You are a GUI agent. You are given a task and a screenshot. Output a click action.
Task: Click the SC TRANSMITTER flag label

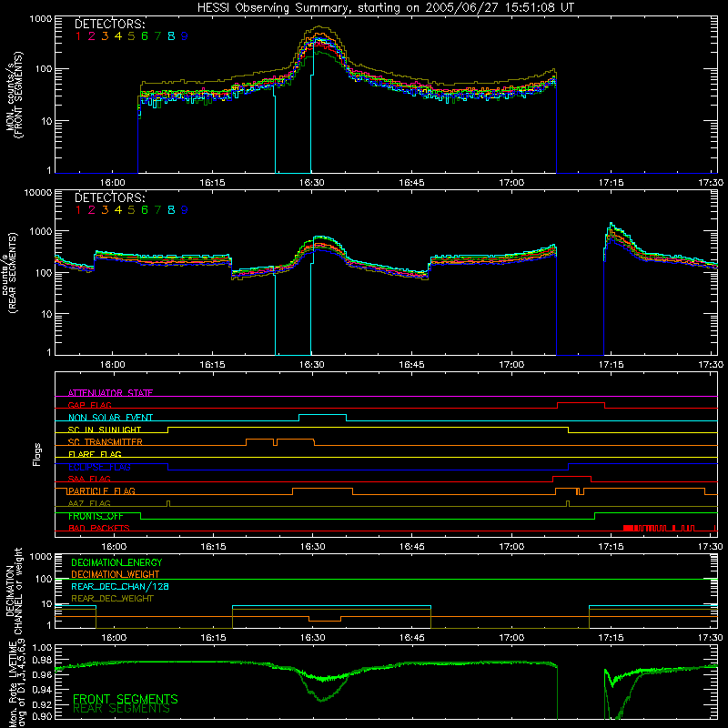(x=106, y=442)
